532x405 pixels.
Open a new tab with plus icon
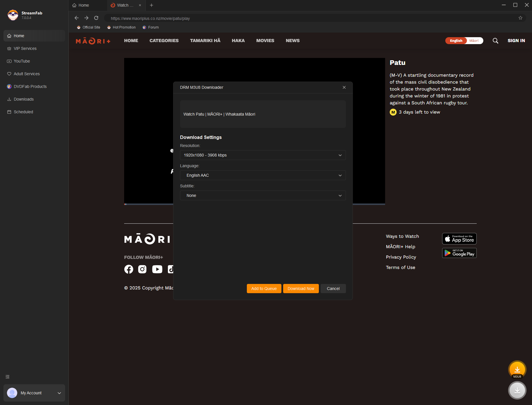[x=152, y=5]
